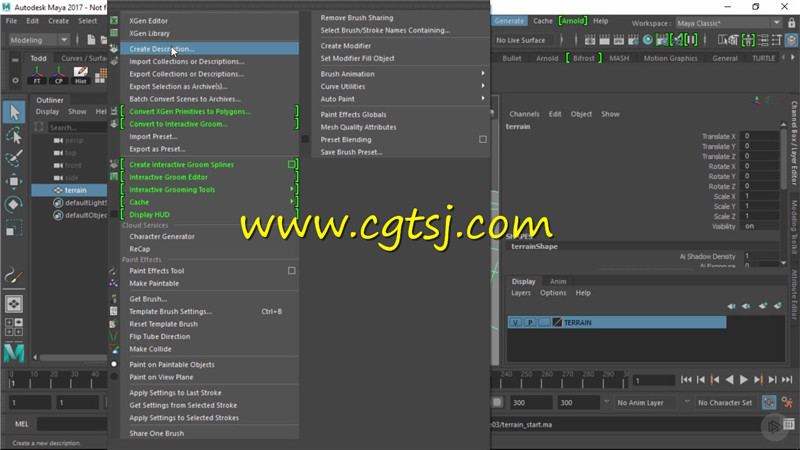Screen dimensions: 800x450
Task: Activate the Lasso select tool
Action: point(14,136)
